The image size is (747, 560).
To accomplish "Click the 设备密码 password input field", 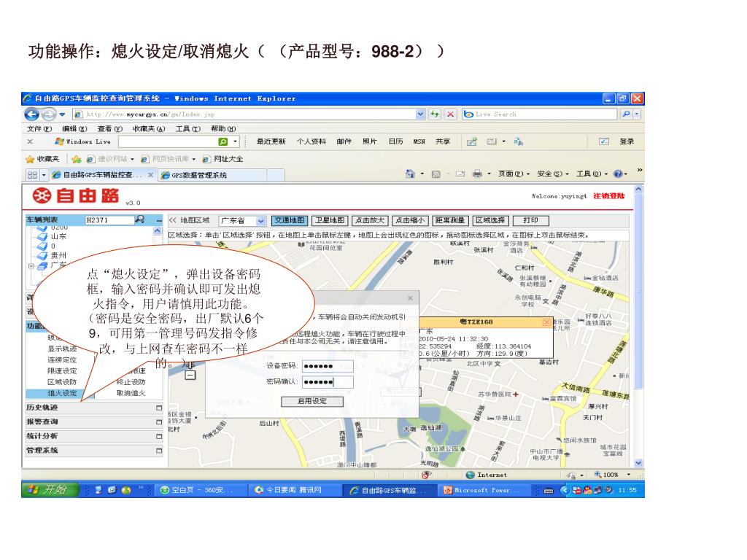I will click(x=327, y=366).
